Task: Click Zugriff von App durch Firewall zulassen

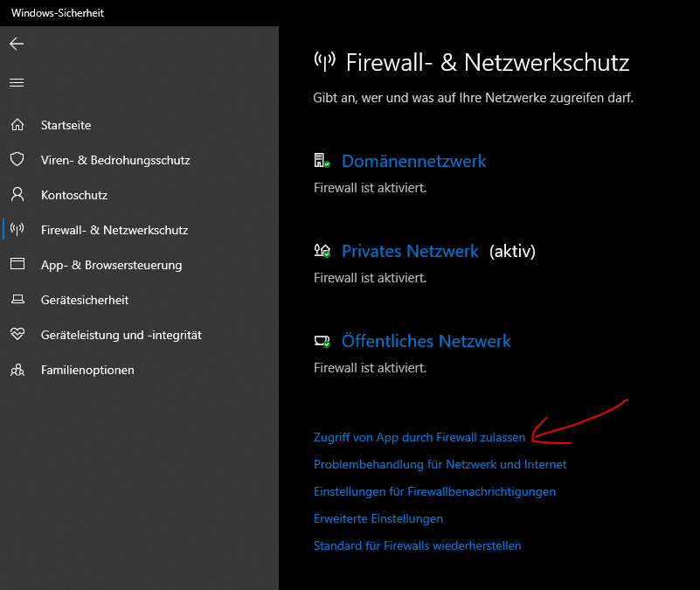Action: pos(419,437)
